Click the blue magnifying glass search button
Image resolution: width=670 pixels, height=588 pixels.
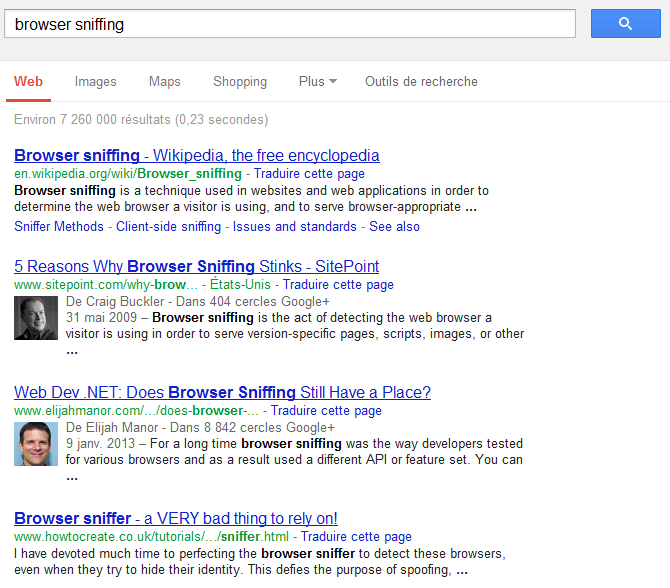[x=626, y=24]
